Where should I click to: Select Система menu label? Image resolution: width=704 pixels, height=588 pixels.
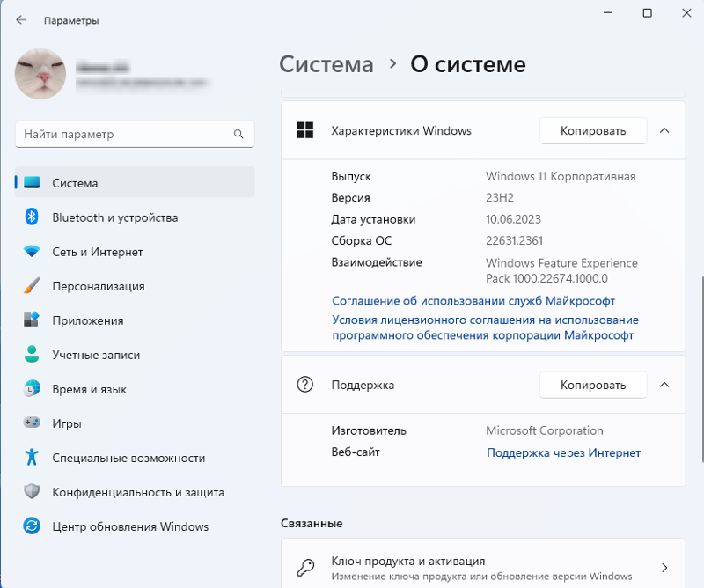click(x=75, y=183)
